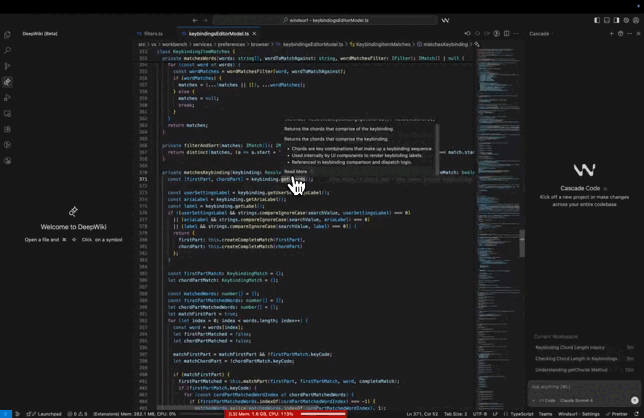
Task: Click Prettier in the status bar
Action: pos(617,414)
